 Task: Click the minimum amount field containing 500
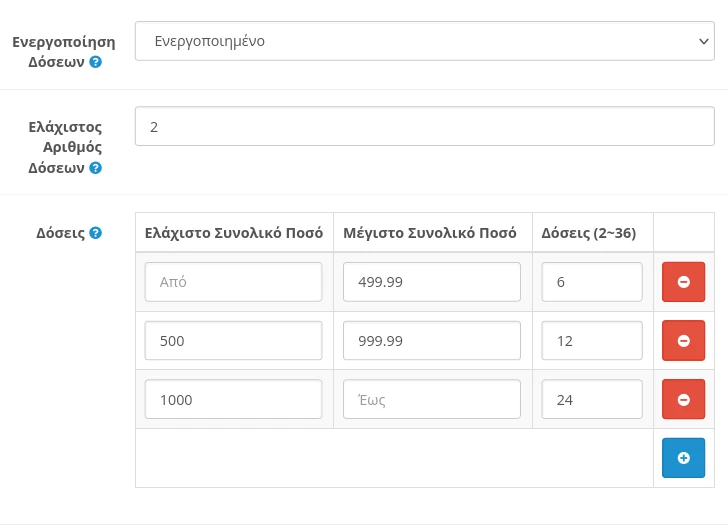tap(233, 341)
